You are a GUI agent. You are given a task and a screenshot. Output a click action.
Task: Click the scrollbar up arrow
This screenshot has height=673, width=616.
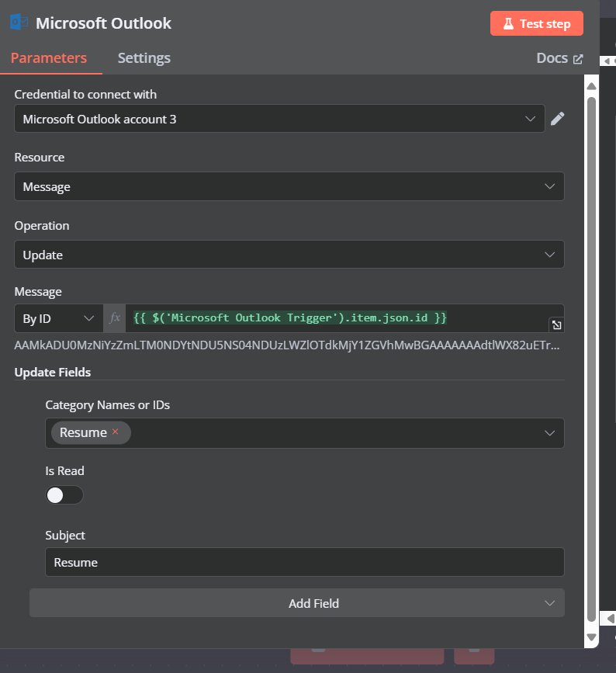click(x=591, y=86)
